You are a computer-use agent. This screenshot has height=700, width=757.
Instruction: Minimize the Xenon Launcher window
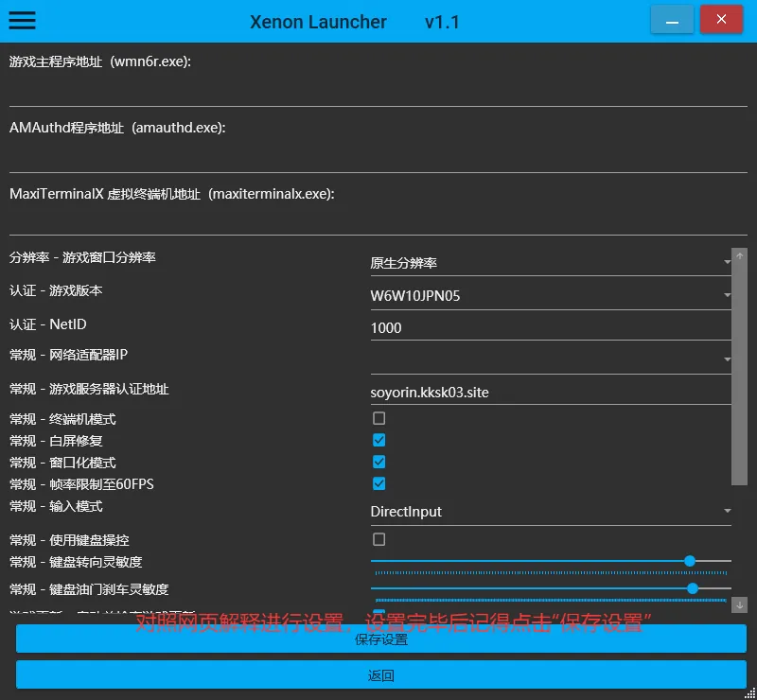click(672, 20)
